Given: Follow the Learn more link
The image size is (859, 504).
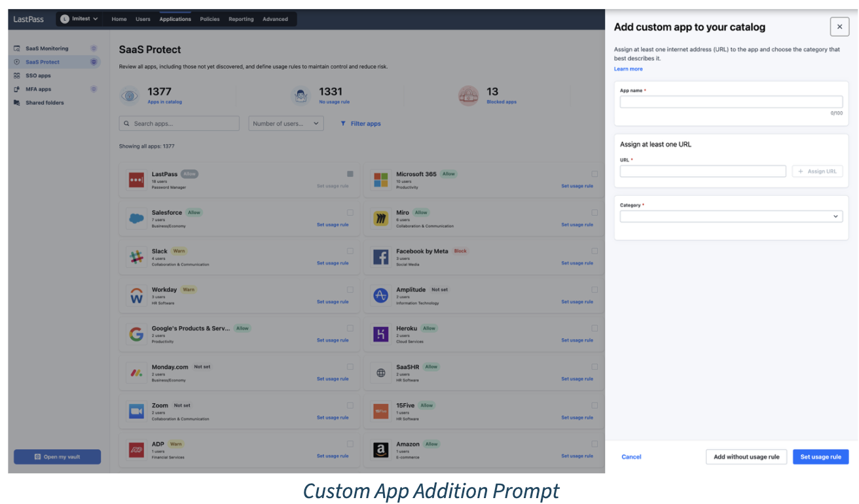Looking at the screenshot, I should 628,69.
